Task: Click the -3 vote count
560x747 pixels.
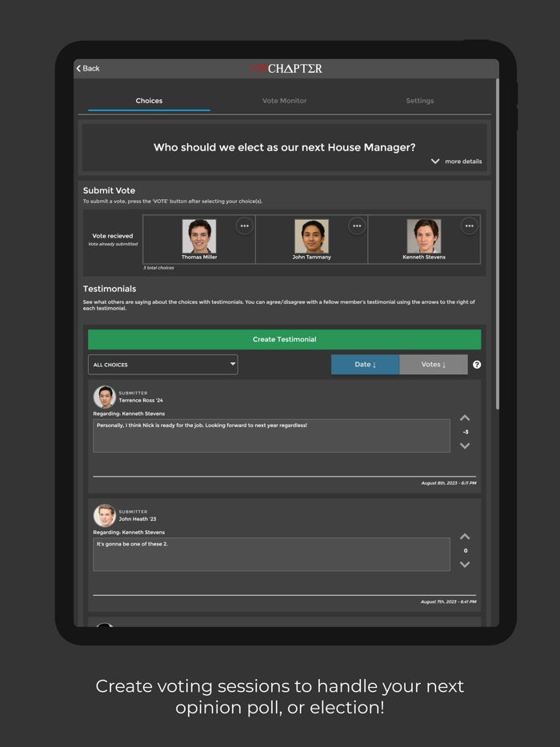Action: [x=466, y=432]
